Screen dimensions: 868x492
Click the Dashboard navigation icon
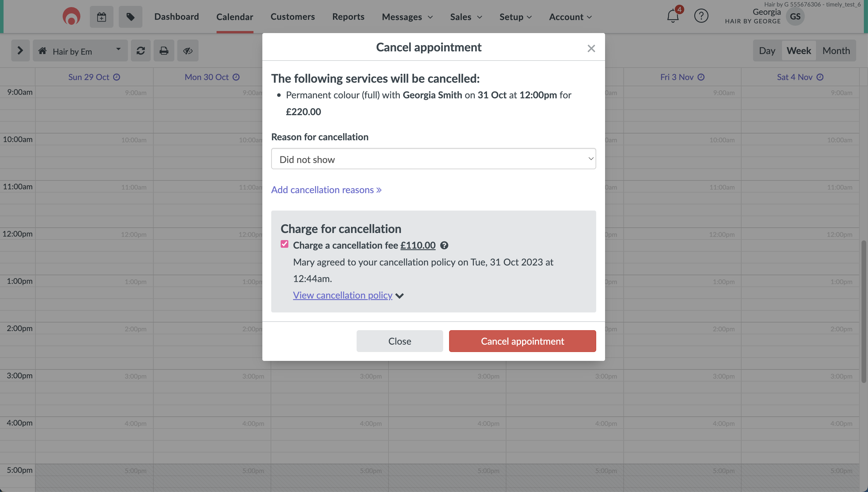pos(176,16)
